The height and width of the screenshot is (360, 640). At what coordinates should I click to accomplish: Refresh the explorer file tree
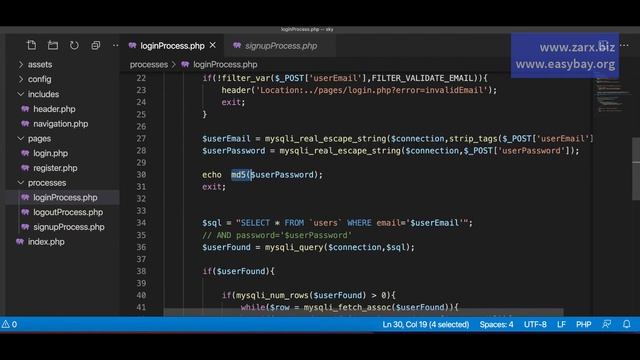[x=74, y=45]
